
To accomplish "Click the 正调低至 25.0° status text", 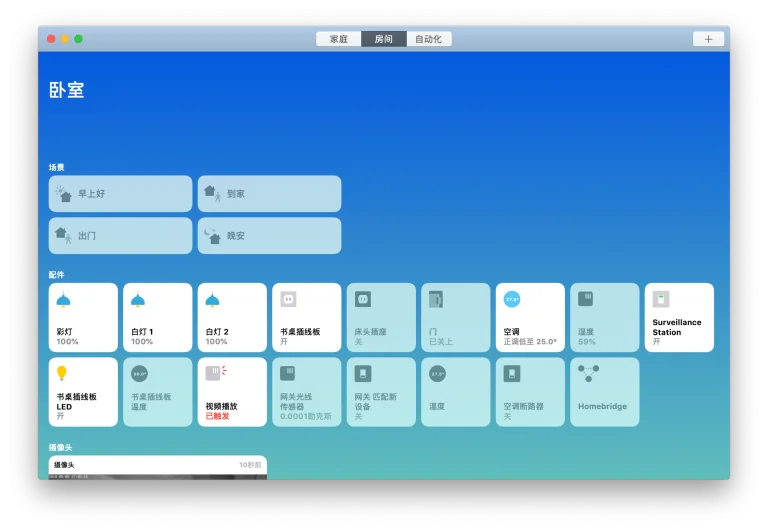I will point(530,341).
